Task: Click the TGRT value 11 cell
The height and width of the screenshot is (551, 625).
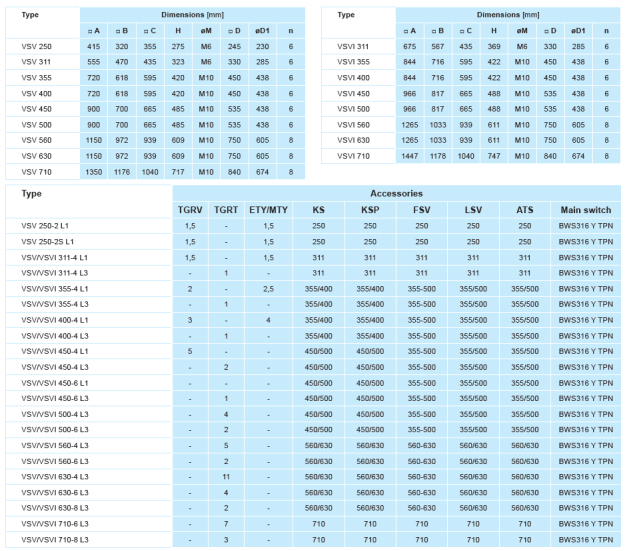Action: pyautogui.click(x=226, y=477)
